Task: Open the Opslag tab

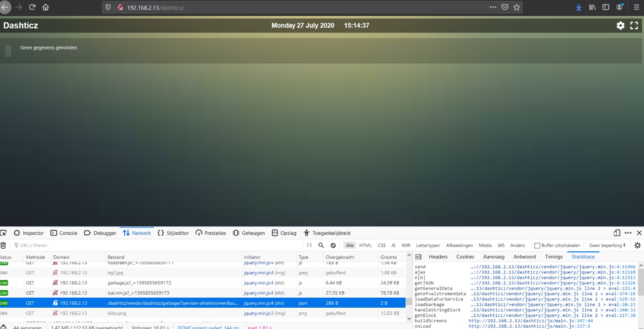Action: [x=284, y=233]
